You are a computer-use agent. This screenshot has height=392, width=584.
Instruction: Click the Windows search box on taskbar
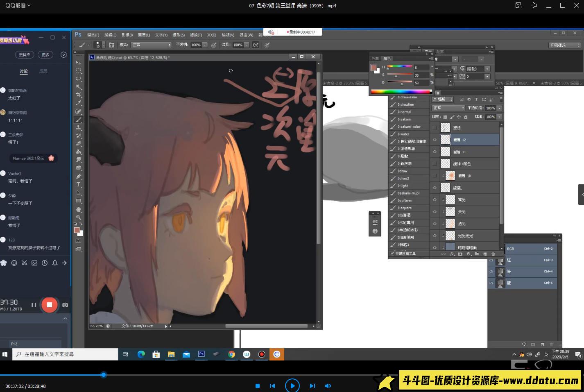[x=66, y=354]
